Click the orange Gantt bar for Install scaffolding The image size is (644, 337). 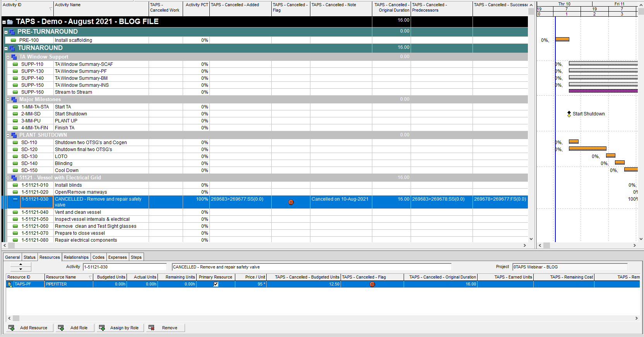(x=562, y=39)
